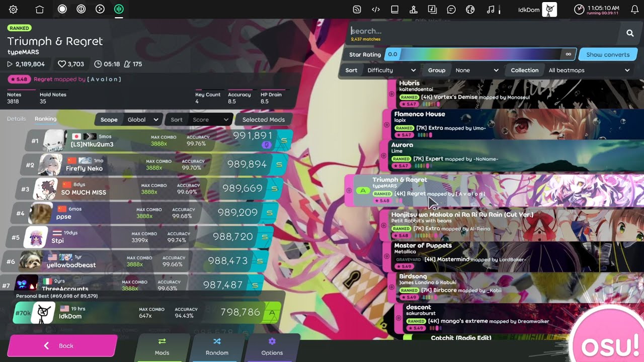Switch to the Ranking tab
644x362 pixels.
(45, 119)
